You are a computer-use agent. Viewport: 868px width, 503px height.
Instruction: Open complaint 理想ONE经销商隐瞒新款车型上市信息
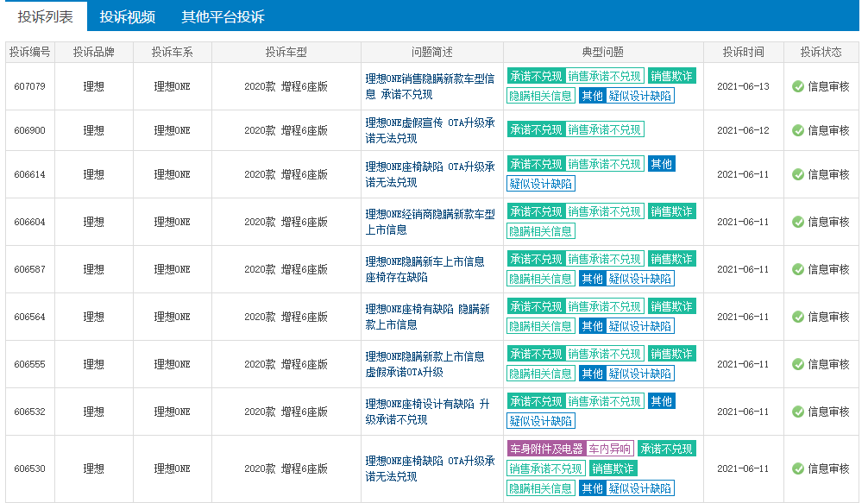click(431, 222)
